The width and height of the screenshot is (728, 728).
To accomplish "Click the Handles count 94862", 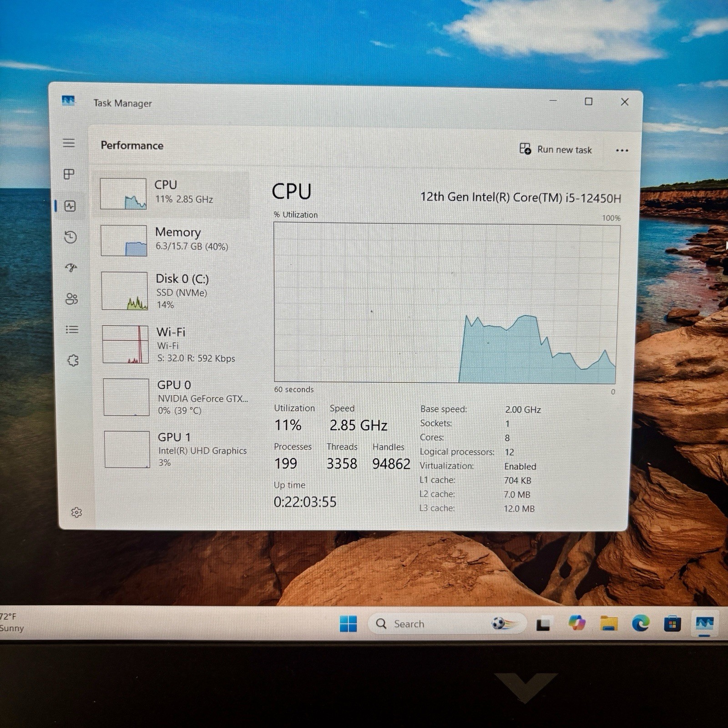I will [391, 464].
